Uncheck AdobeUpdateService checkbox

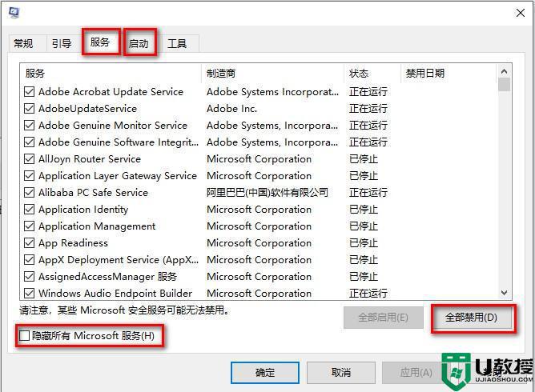click(x=30, y=108)
